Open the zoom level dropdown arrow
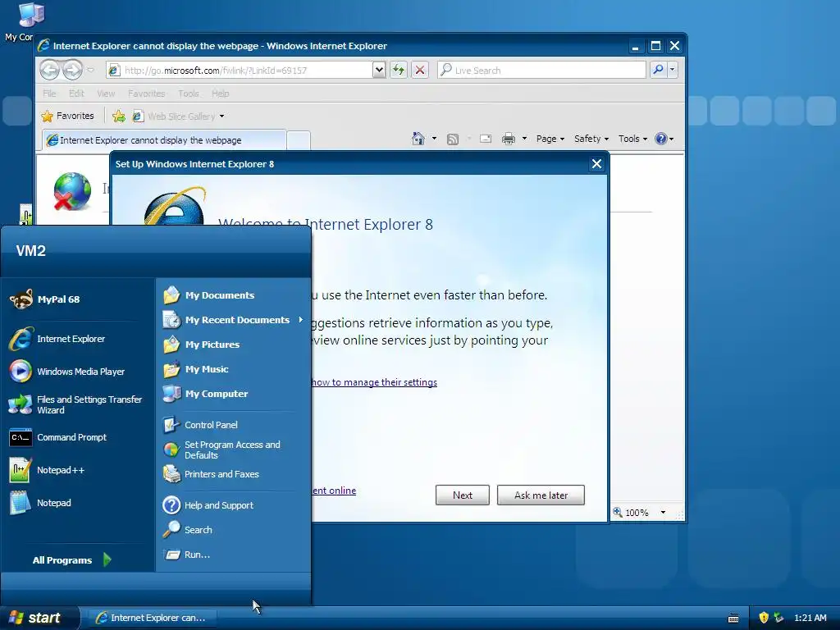 coord(663,512)
